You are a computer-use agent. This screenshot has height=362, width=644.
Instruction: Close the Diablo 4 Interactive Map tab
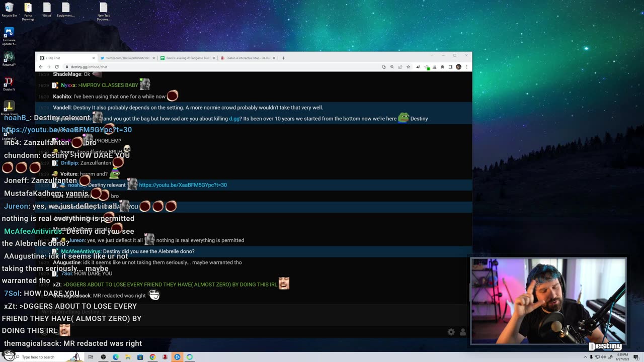274,58
